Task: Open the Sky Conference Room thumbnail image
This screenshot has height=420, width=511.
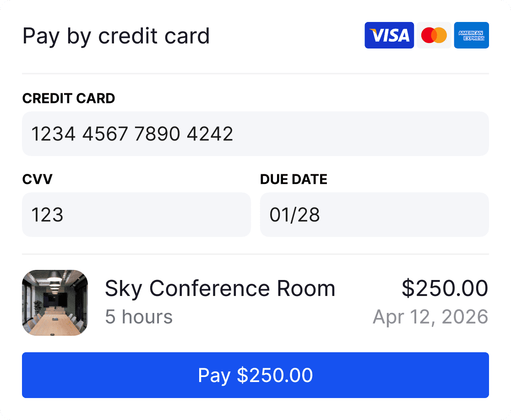Action: pyautogui.click(x=55, y=302)
